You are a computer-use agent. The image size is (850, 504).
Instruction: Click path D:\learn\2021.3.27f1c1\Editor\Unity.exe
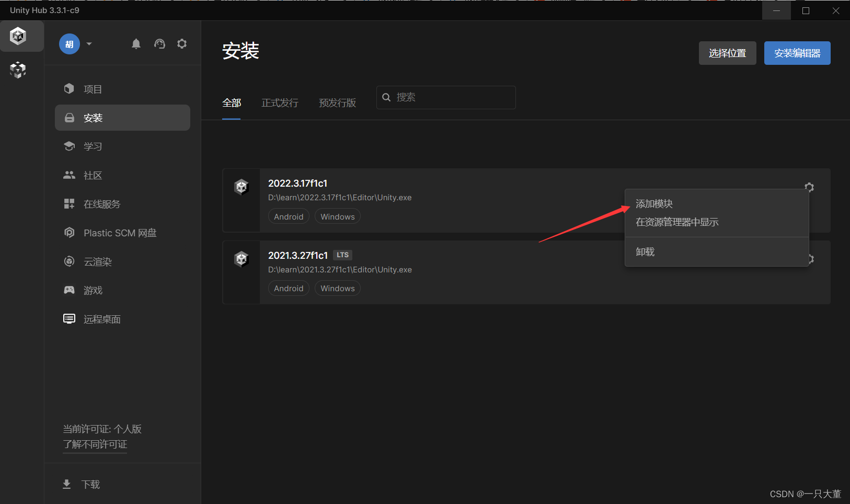pyautogui.click(x=340, y=270)
